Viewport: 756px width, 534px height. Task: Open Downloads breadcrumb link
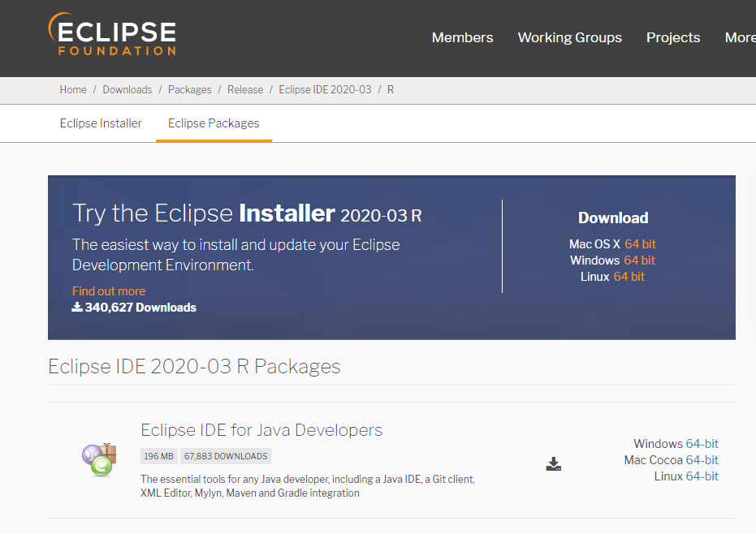127,89
